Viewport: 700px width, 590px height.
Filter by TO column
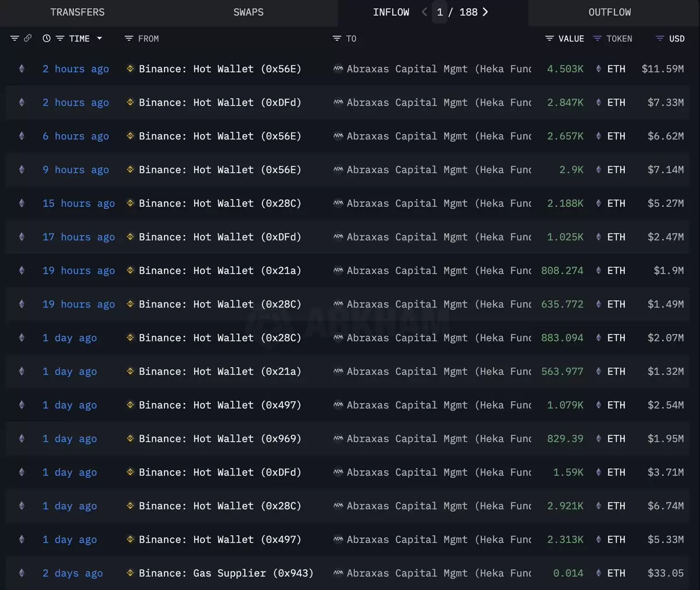click(x=337, y=39)
